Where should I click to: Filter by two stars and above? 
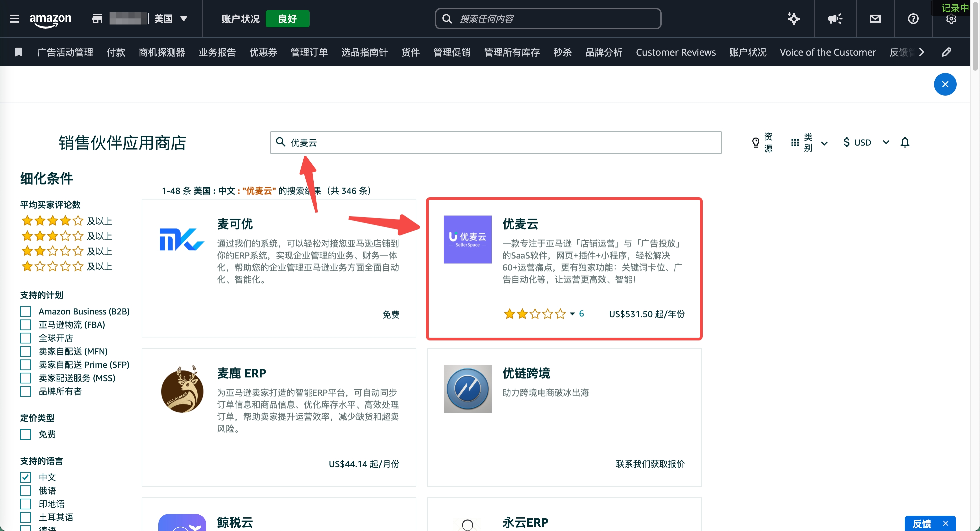(67, 251)
